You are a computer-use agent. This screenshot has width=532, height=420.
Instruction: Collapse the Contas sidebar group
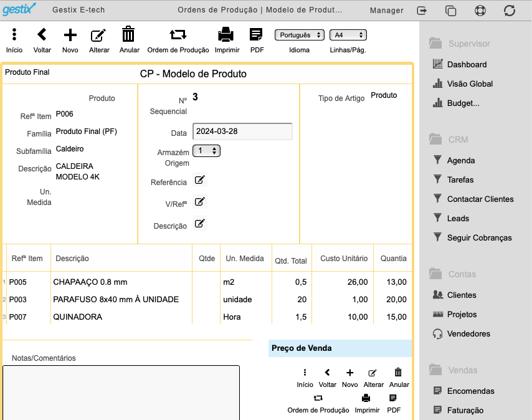pos(452,274)
